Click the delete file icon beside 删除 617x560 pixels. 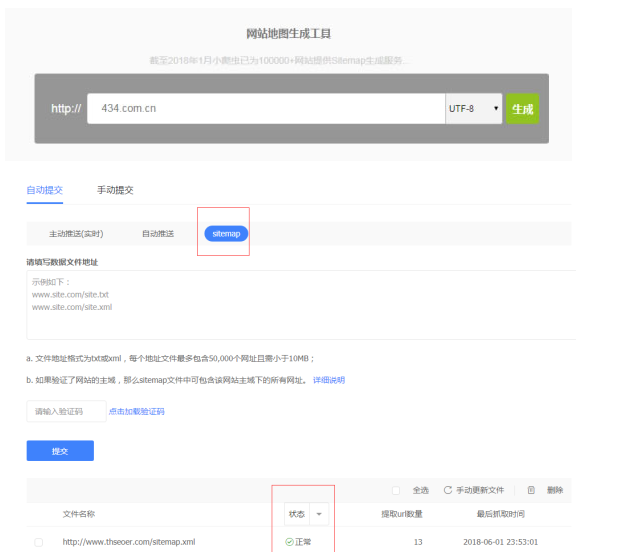click(x=532, y=490)
